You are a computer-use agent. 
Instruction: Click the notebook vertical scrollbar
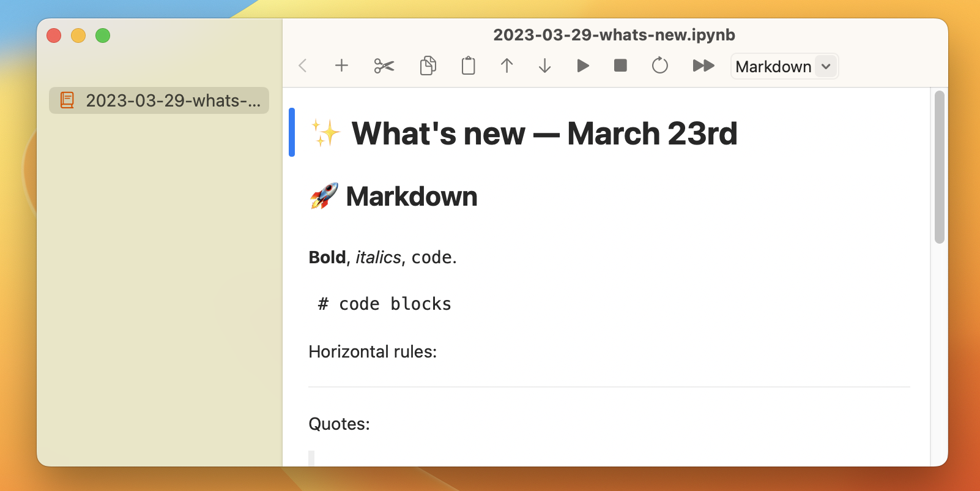[x=940, y=167]
